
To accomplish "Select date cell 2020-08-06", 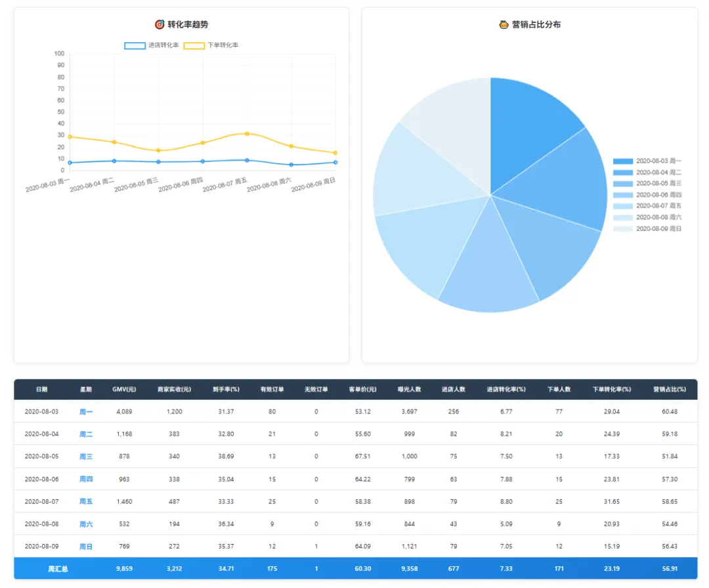I will coord(41,479).
